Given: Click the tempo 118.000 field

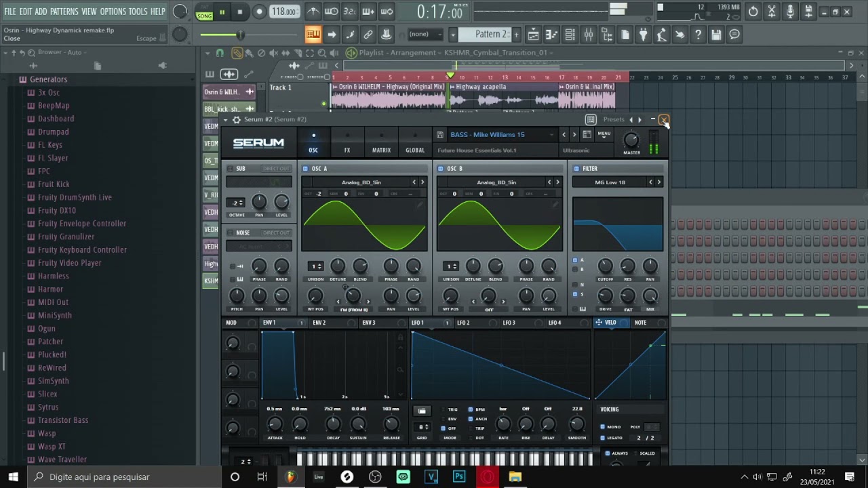Looking at the screenshot, I should click(284, 12).
